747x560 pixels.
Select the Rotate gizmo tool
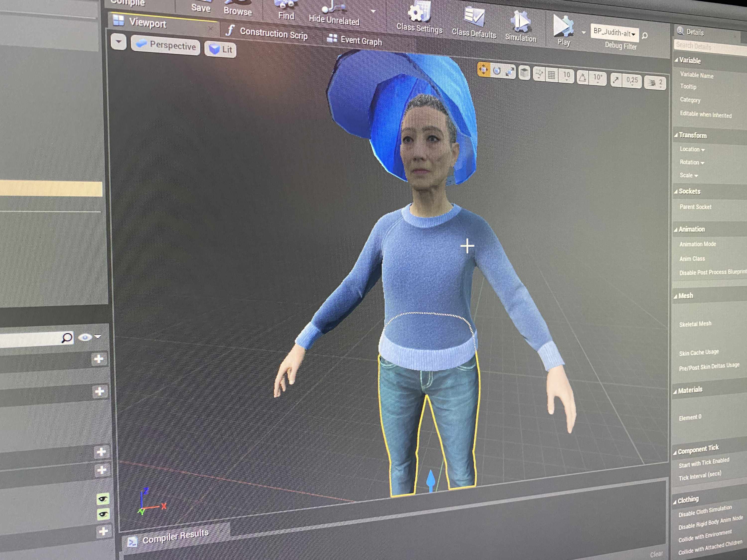497,71
